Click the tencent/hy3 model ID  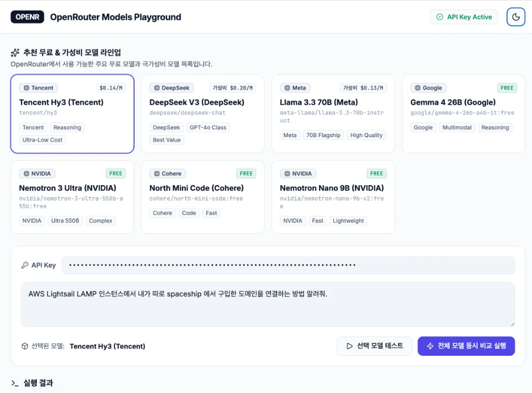click(x=38, y=113)
